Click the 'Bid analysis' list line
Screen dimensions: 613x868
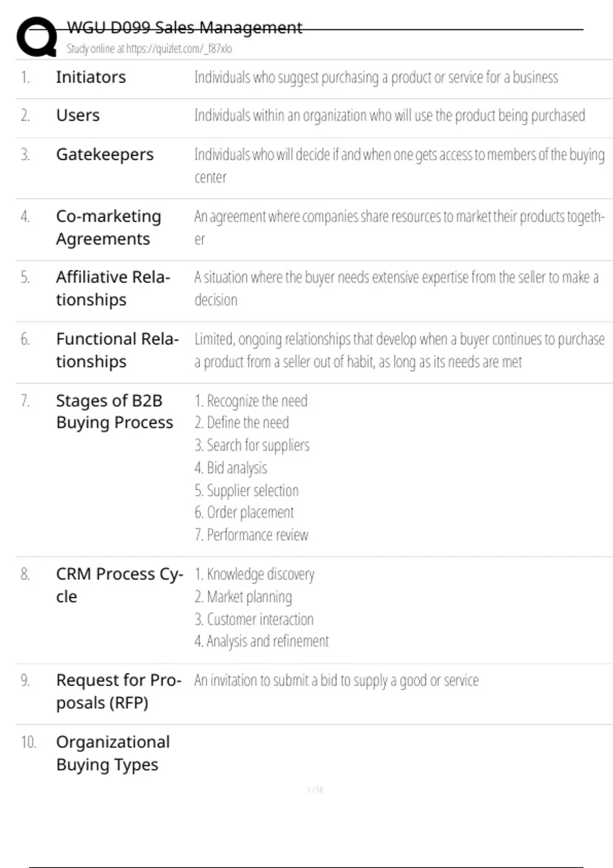tap(231, 468)
